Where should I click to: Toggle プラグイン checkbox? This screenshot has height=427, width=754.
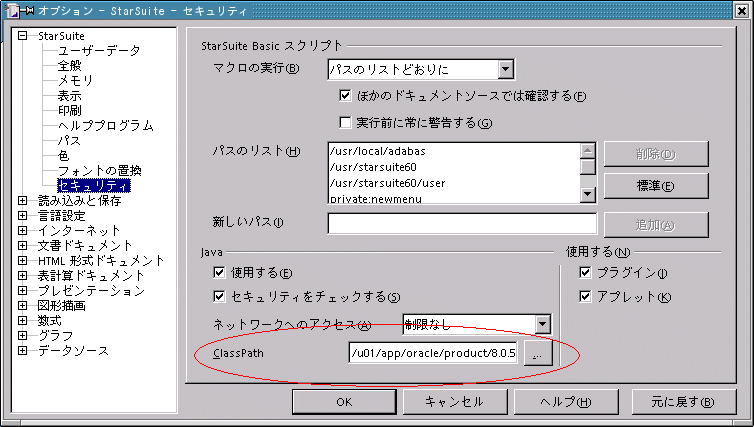pos(585,273)
